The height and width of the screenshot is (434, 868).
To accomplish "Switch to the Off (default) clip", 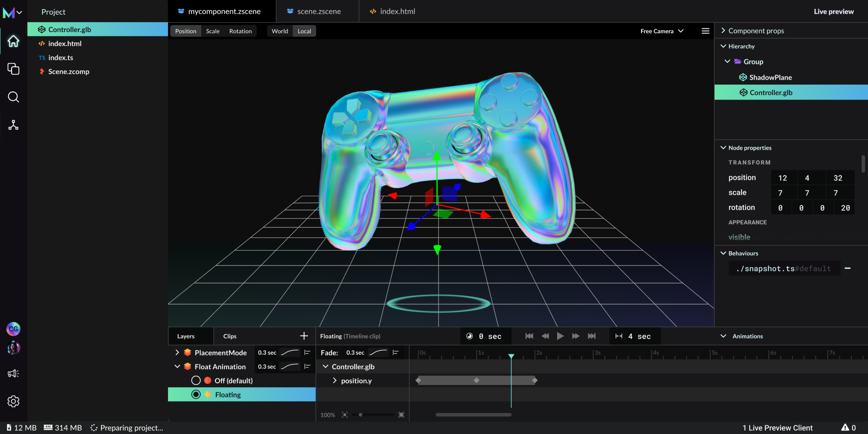I will tap(196, 380).
